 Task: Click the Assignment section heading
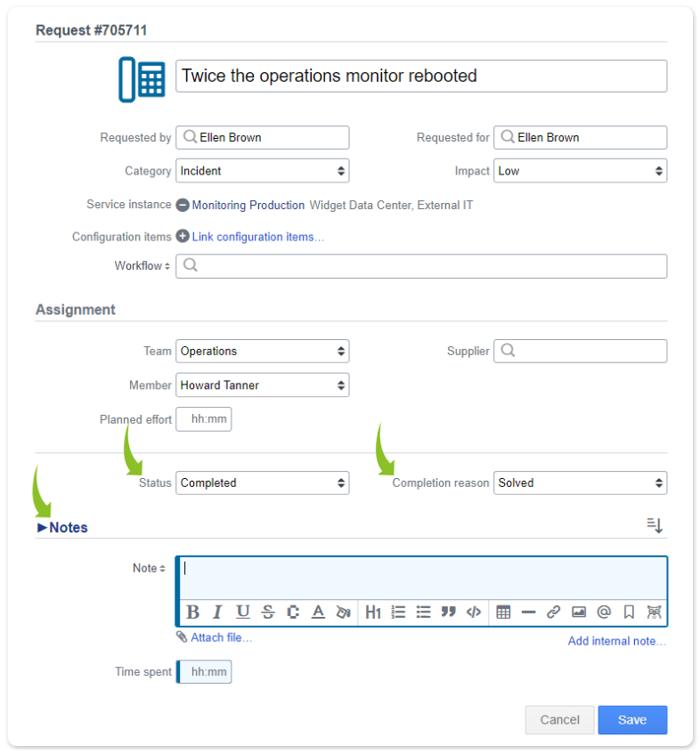tap(76, 310)
